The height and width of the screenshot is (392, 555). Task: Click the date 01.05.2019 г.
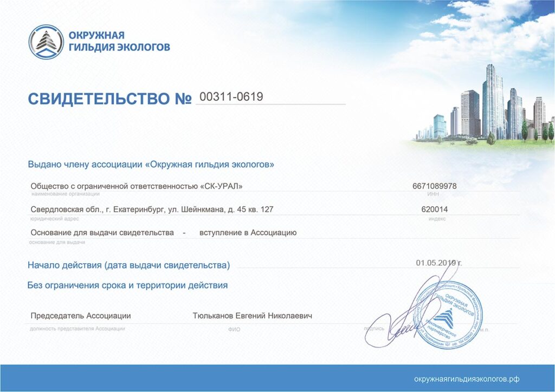click(439, 263)
